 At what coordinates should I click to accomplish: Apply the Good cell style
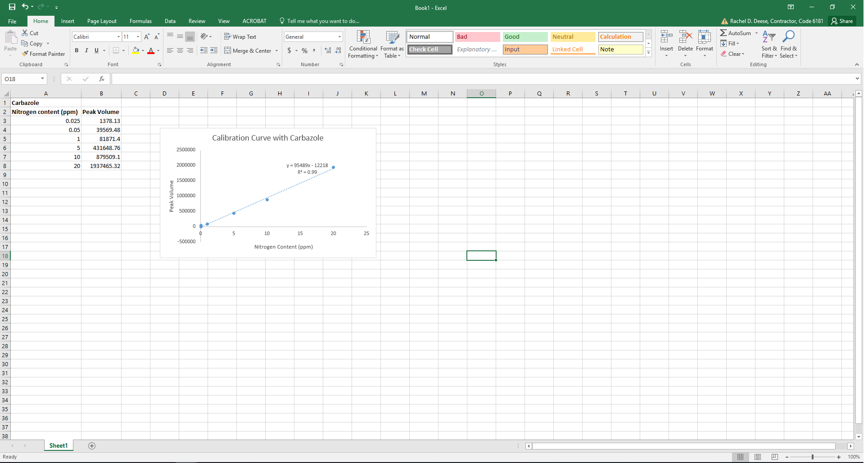click(525, 37)
